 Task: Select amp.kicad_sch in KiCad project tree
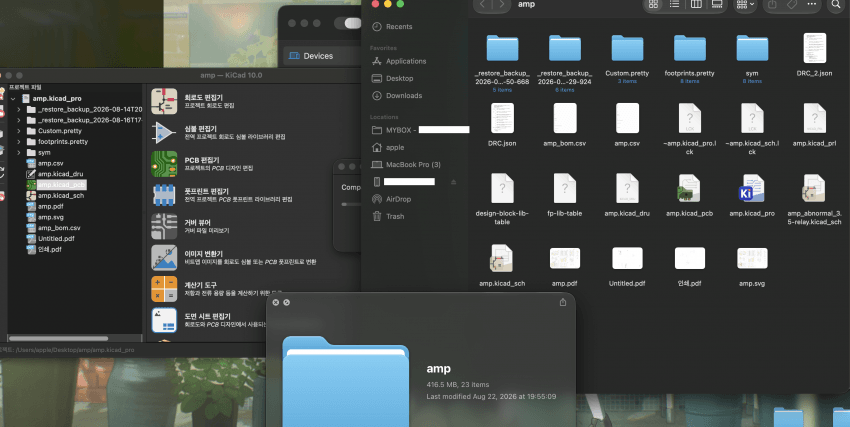61,196
